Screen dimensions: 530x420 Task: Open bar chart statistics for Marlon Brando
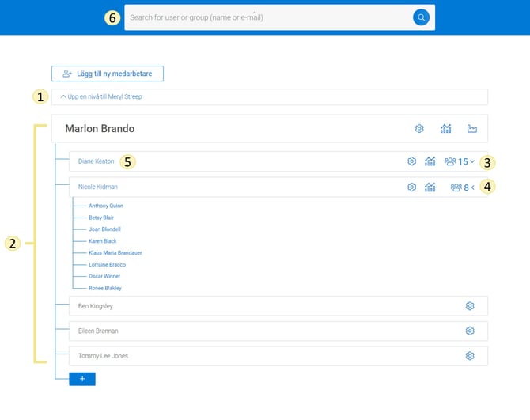coord(445,129)
